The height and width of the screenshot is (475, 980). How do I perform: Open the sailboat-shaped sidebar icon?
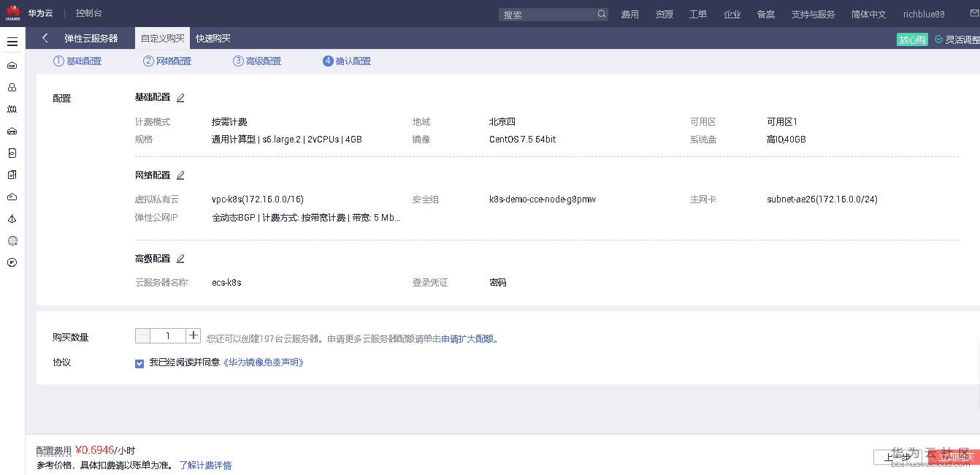pos(12,218)
